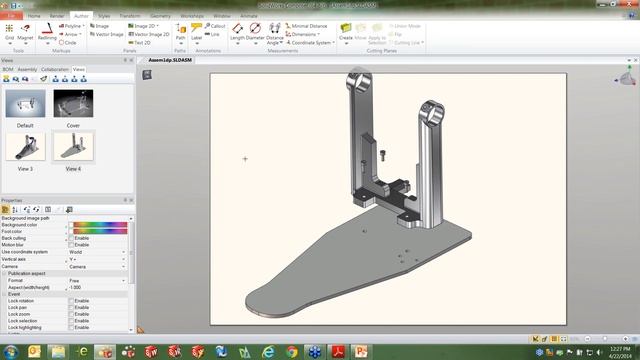Measure Diameter with the ribbon tool
This screenshot has width=640, height=360.
255,33
